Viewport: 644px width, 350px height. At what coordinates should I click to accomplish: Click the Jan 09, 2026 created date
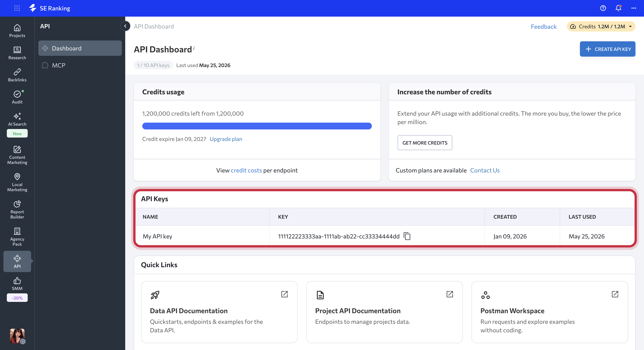510,236
